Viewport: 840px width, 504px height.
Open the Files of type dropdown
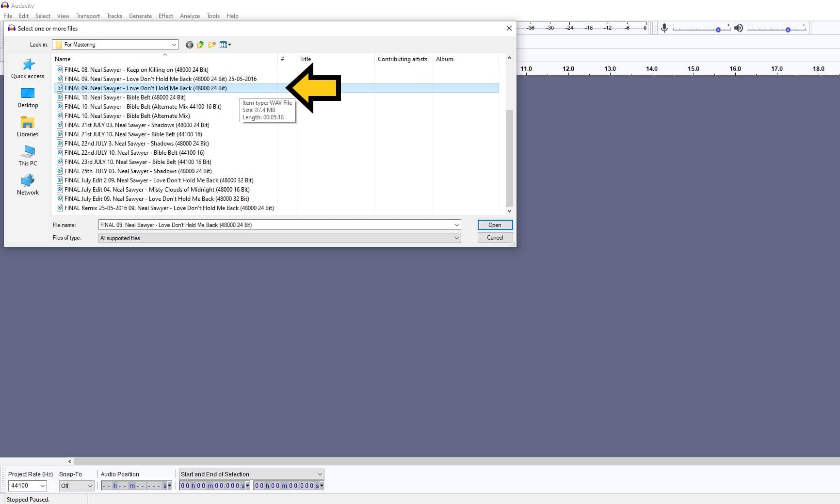456,238
